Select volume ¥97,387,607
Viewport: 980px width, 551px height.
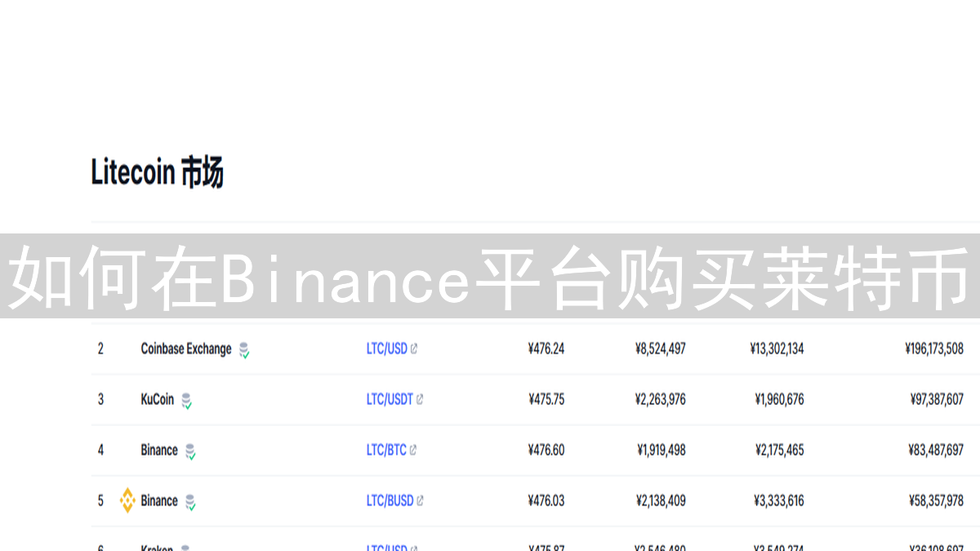[937, 399]
